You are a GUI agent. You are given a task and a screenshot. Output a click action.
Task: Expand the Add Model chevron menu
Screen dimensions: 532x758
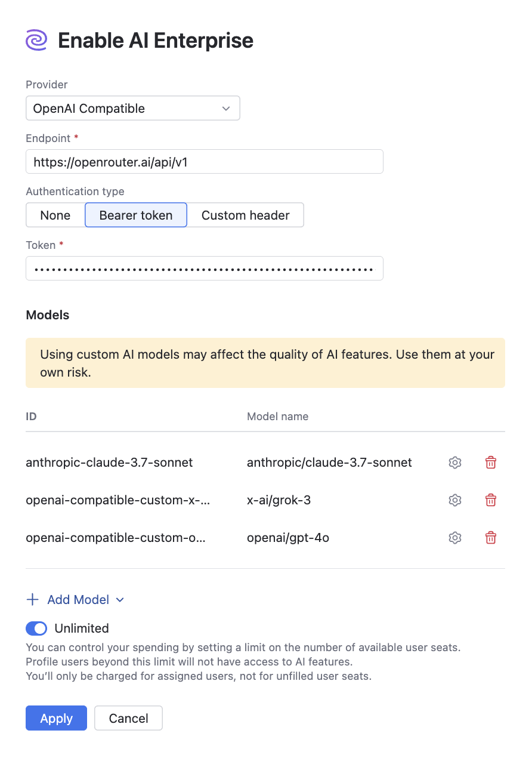point(120,599)
